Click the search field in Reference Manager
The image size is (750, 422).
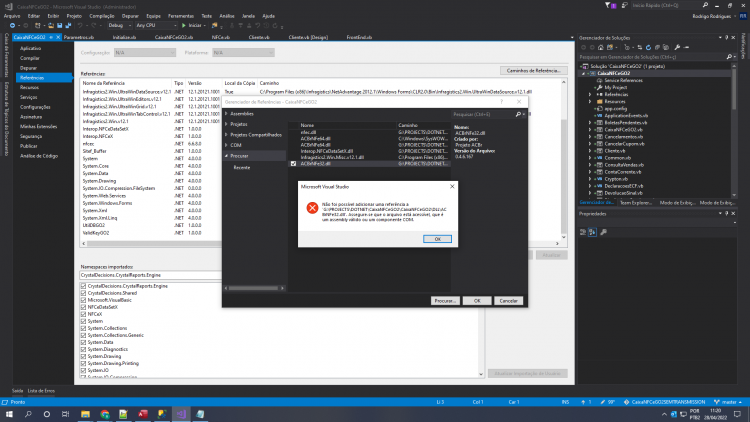pyautogui.click(x=483, y=114)
